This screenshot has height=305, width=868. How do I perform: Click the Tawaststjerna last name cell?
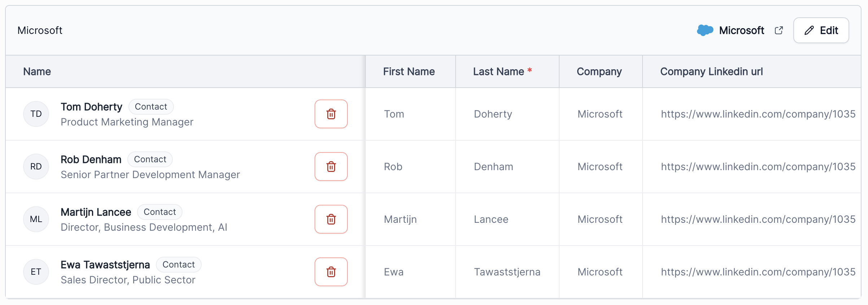507,272
